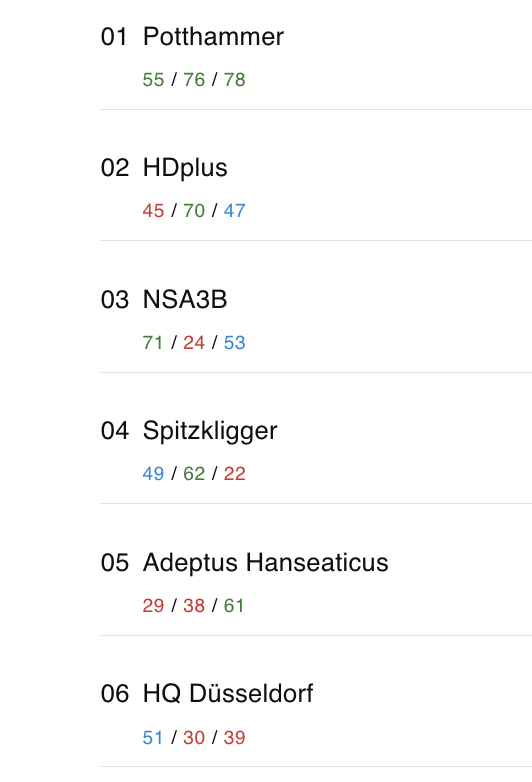This screenshot has width=532, height=782.
Task: Click green score 76 under Potthammer
Action: pyautogui.click(x=194, y=80)
